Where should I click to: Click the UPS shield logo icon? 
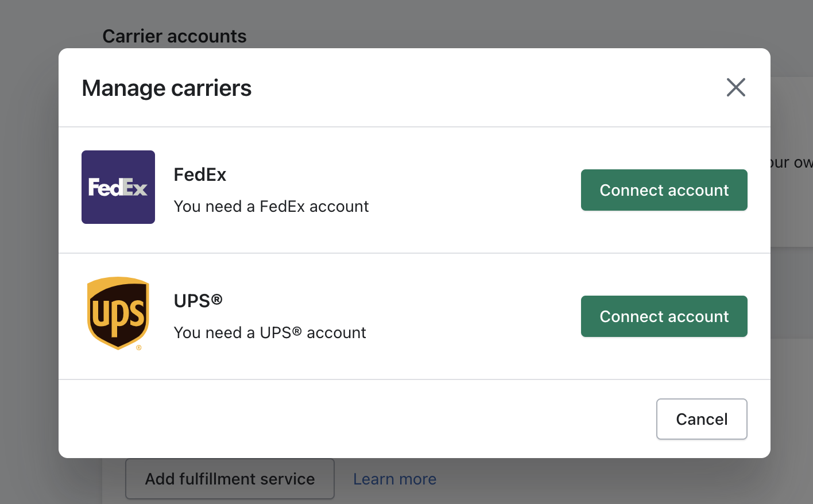pyautogui.click(x=118, y=313)
